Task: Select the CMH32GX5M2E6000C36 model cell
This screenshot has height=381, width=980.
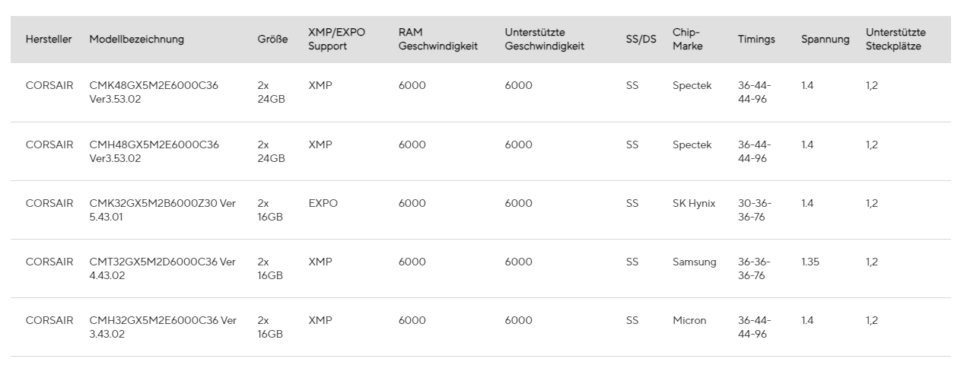Action: [x=163, y=327]
